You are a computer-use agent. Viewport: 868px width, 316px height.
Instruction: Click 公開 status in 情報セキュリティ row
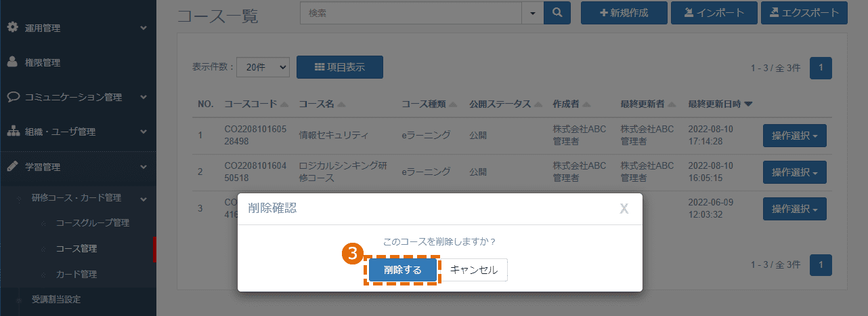coord(478,135)
